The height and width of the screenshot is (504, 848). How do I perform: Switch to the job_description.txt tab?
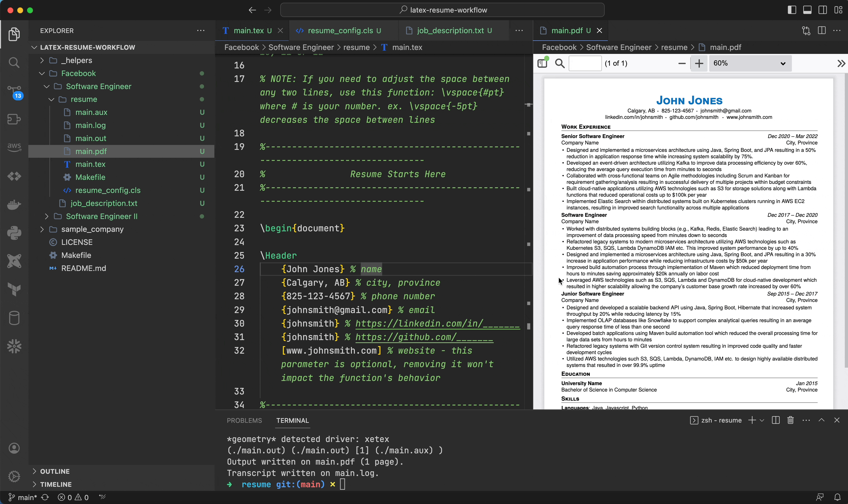click(x=454, y=31)
